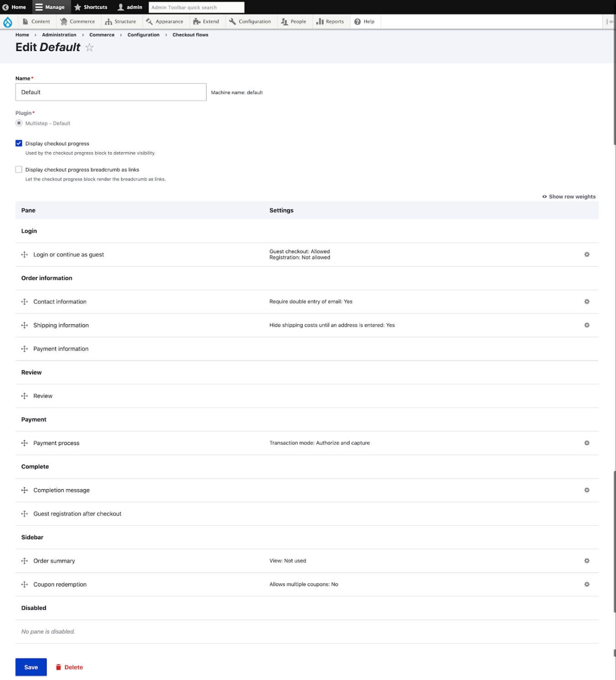The image size is (616, 680).
Task: Click gear icon for Payment process pane
Action: tap(586, 443)
